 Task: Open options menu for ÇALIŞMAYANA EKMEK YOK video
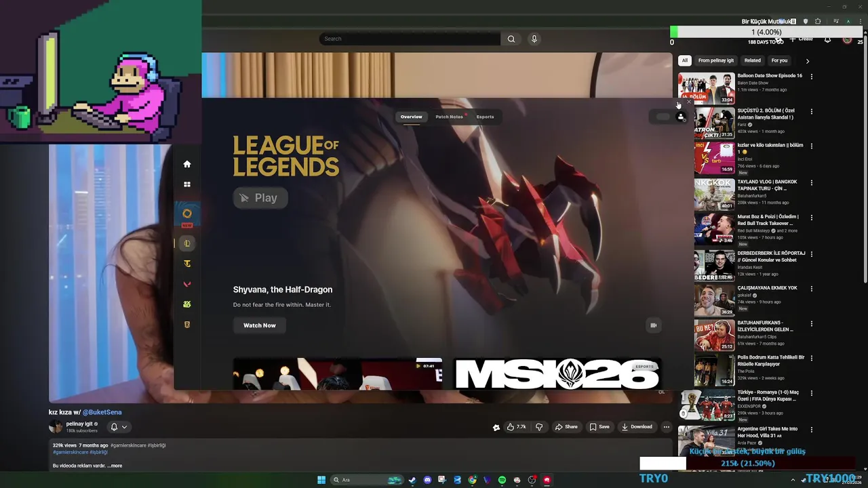coord(811,289)
